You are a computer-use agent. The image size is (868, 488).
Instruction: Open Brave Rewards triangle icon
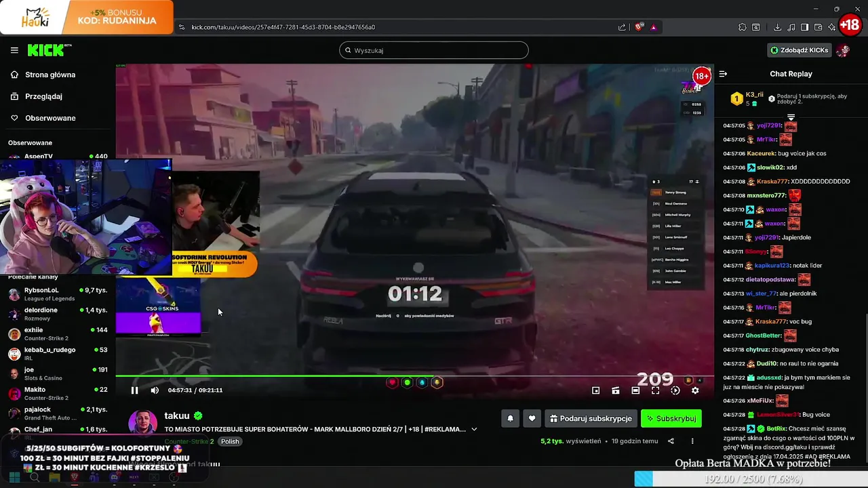(x=654, y=27)
